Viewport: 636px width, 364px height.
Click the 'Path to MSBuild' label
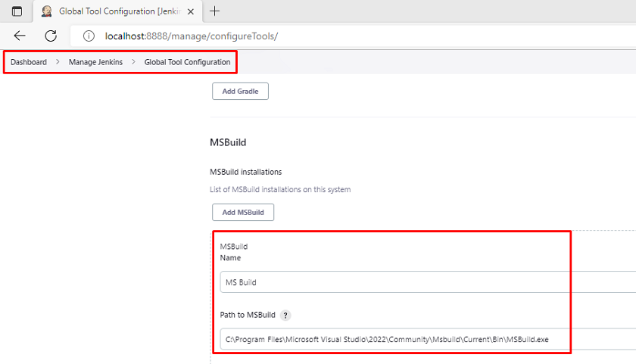pyautogui.click(x=248, y=315)
